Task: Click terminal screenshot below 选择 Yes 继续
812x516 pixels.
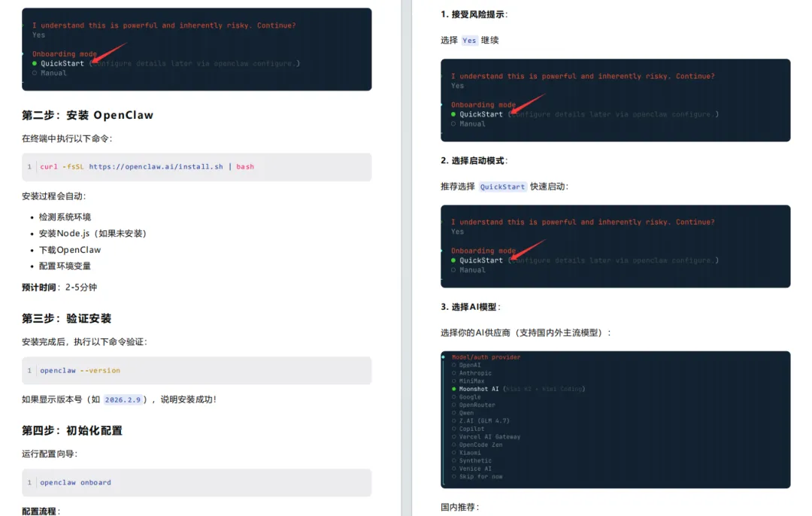Action: (616, 100)
